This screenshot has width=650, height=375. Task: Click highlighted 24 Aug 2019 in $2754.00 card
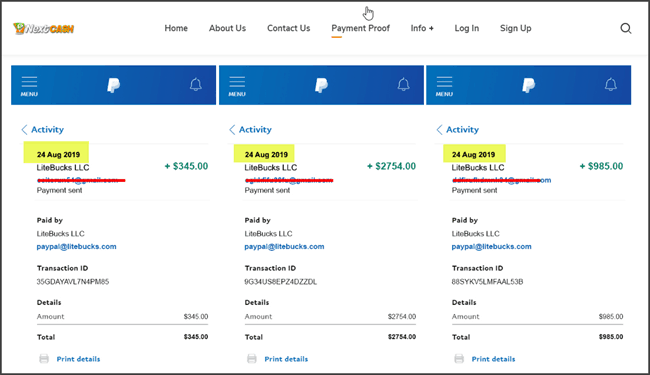[x=266, y=155]
